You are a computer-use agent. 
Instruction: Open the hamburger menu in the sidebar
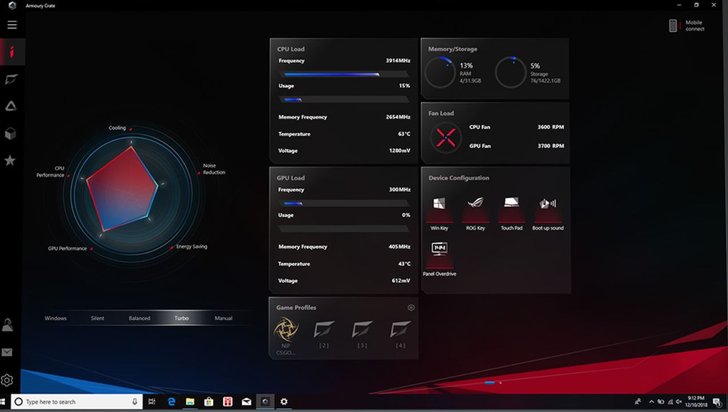click(x=12, y=25)
